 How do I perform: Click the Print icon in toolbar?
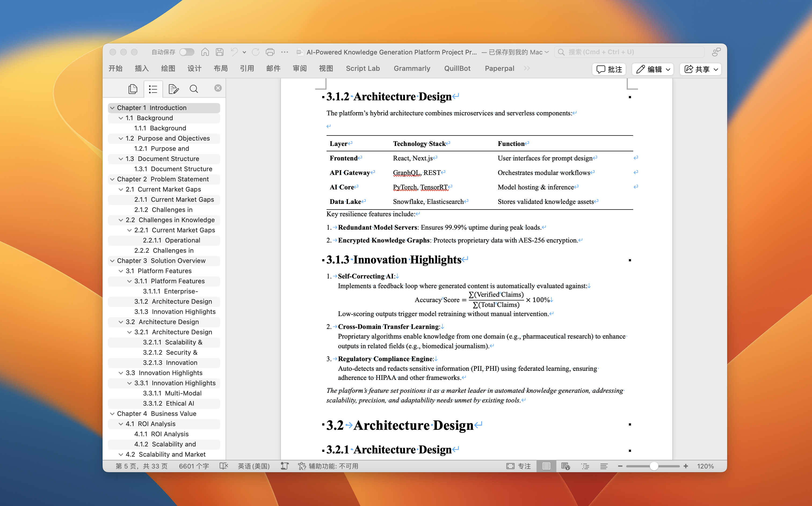(270, 52)
